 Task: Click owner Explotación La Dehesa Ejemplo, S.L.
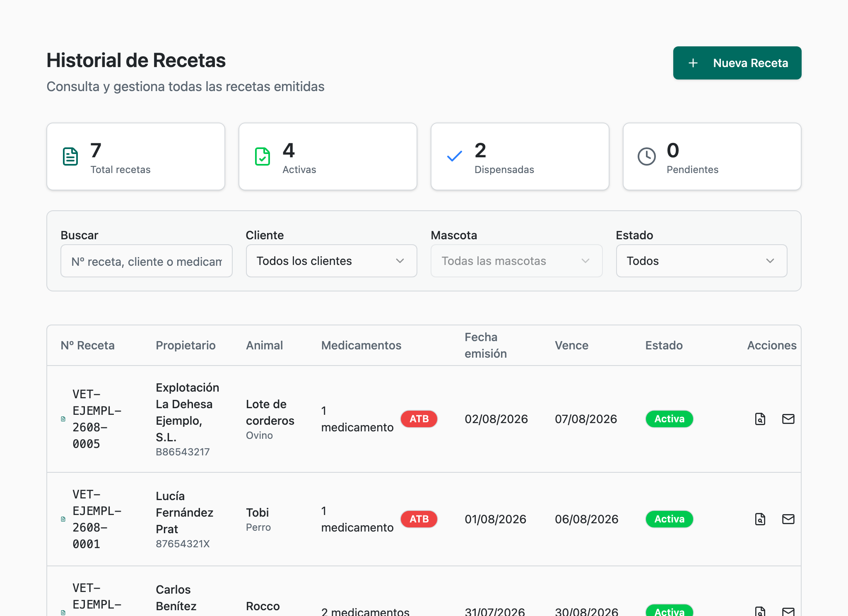coord(188,412)
